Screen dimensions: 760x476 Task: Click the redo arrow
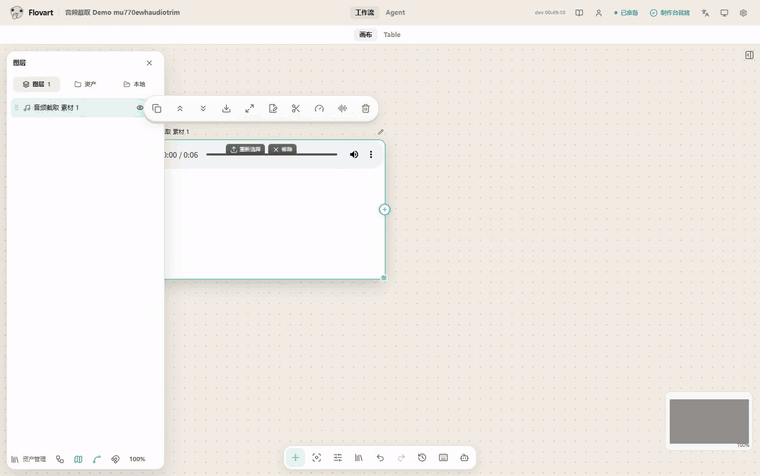[x=401, y=458]
